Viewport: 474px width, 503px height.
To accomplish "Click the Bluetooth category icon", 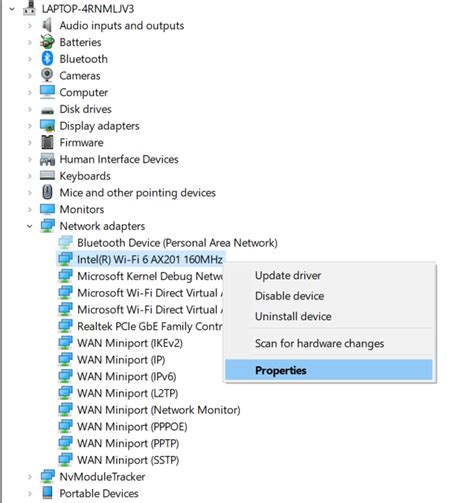I will (x=47, y=59).
